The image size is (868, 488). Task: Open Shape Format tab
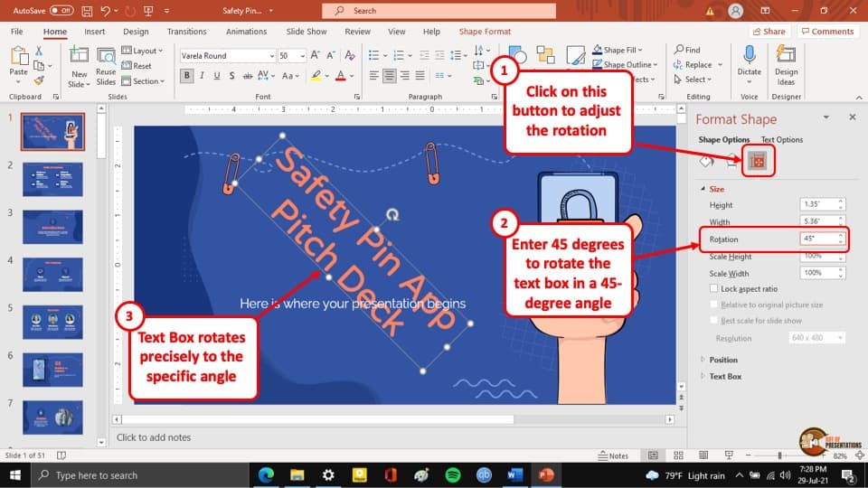(485, 32)
